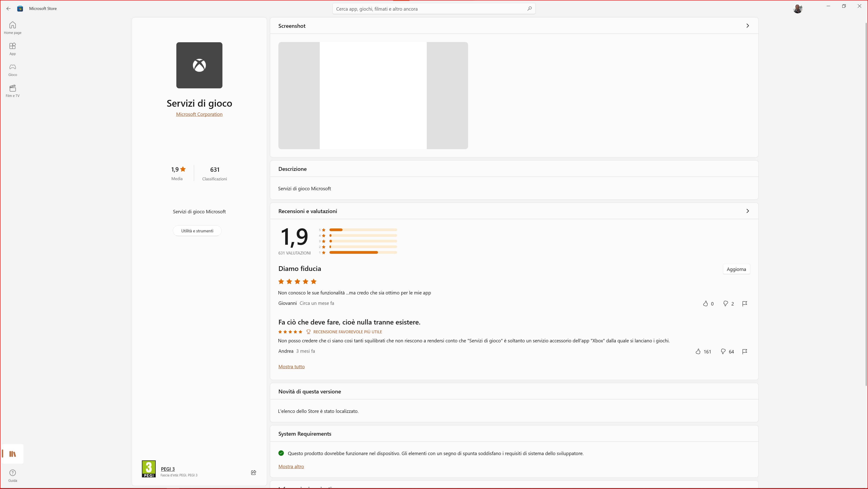
Task: Click the 631 VALUTAZIONI label
Action: pyautogui.click(x=294, y=253)
